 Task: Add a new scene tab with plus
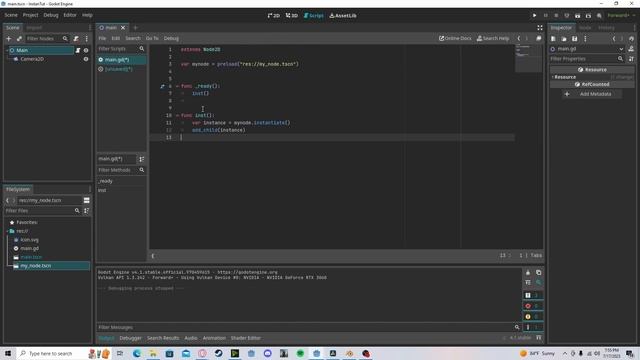tap(135, 28)
